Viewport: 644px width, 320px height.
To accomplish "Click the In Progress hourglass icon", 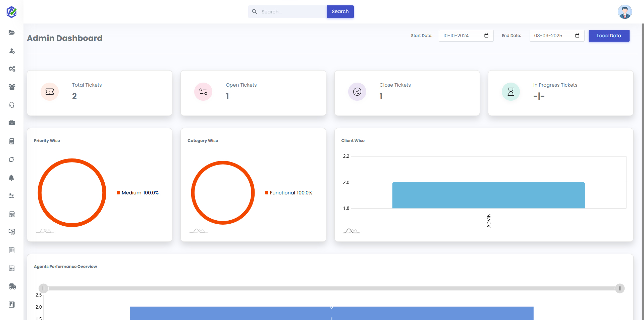I will 511,92.
